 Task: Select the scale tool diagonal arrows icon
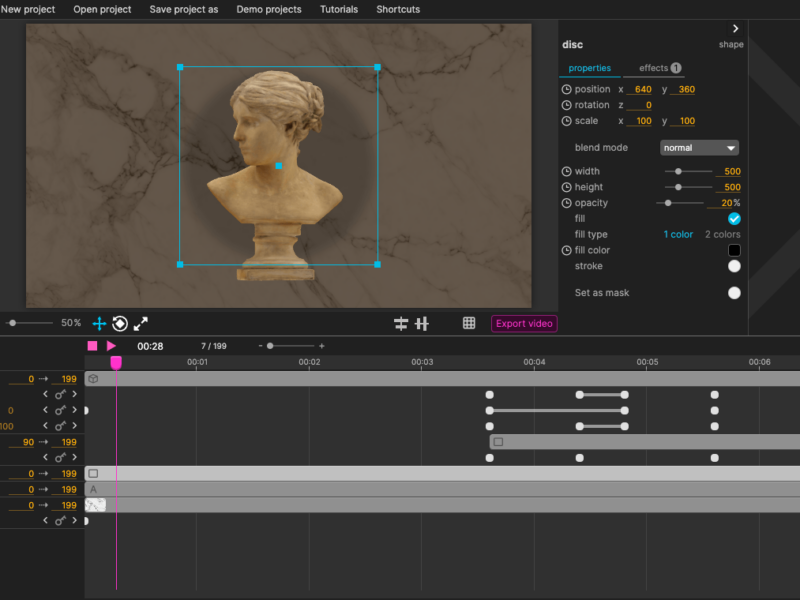click(x=141, y=323)
